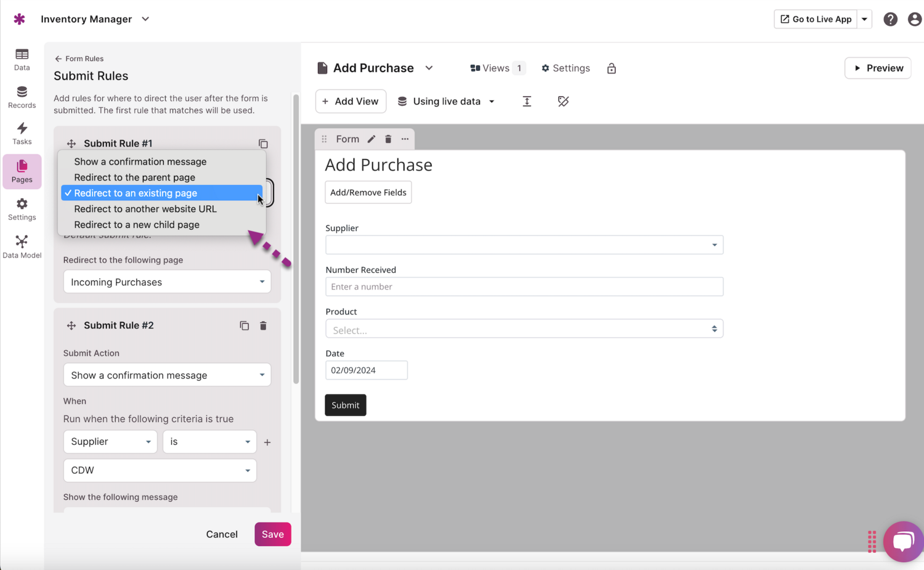This screenshot has height=570, width=924.
Task: Open Rule #2 Submit Action dropdown
Action: [x=167, y=375]
